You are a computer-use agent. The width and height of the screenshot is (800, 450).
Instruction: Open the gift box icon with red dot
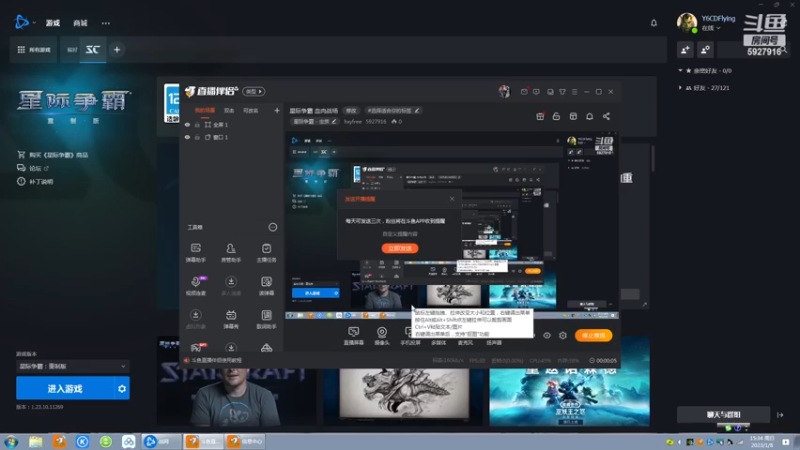540,116
